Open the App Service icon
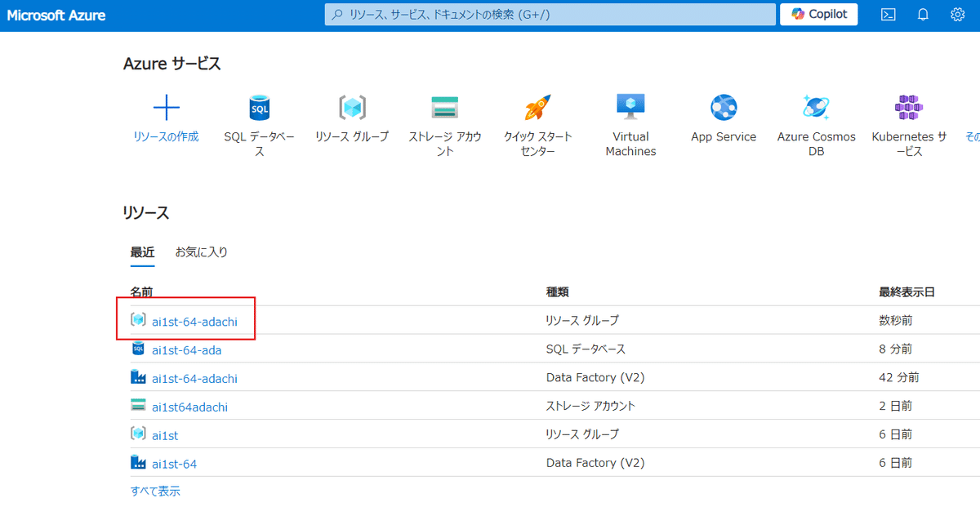Screen dimensions: 980x525 [724, 107]
